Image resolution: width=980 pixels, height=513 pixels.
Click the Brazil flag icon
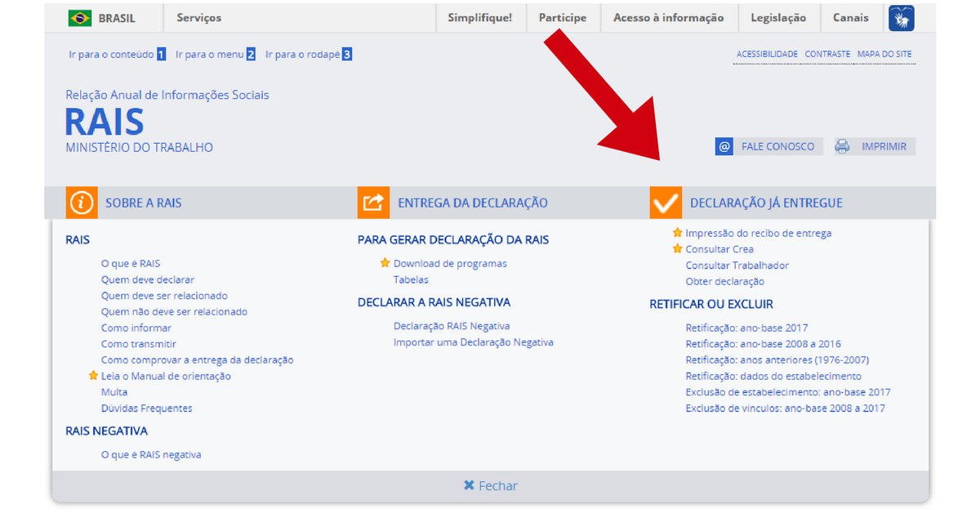[x=80, y=18]
